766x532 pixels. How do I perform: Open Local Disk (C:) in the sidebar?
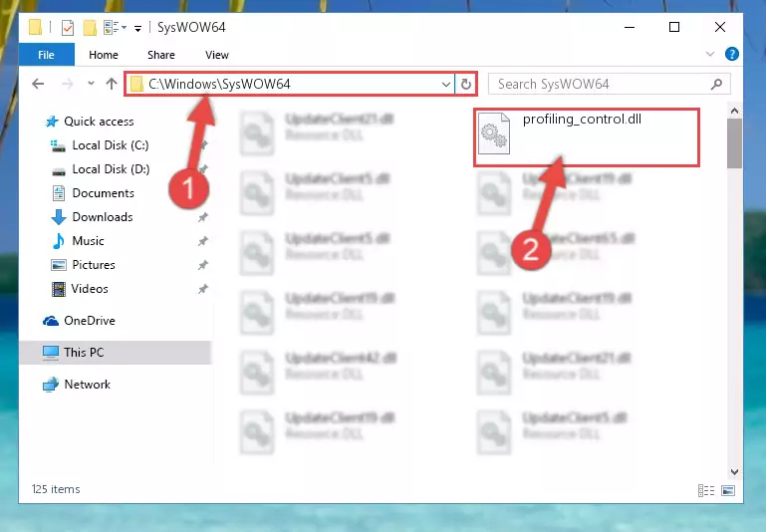coord(111,145)
